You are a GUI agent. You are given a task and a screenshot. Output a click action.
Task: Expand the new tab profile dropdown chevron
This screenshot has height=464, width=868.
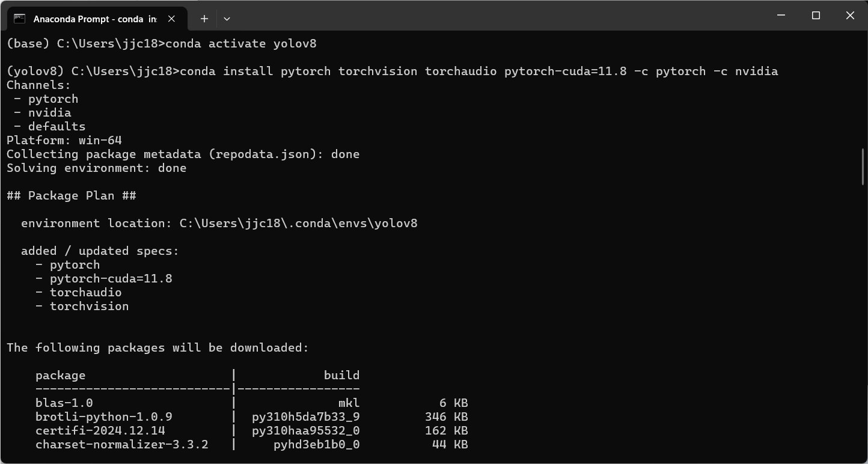pyautogui.click(x=227, y=19)
